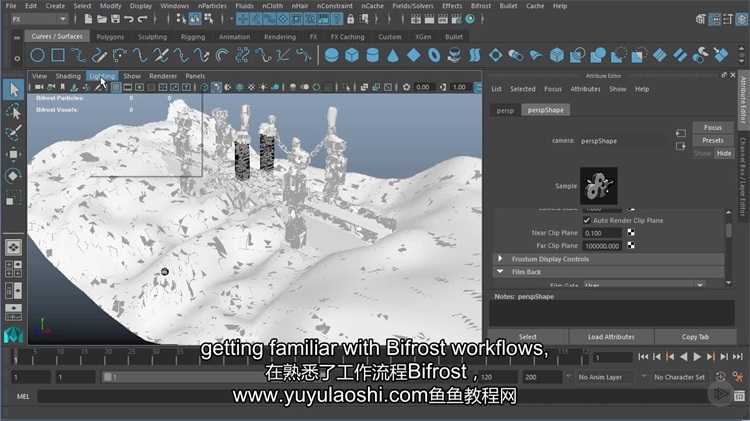Click Attribute Editor vertical scrollbar

(x=728, y=230)
